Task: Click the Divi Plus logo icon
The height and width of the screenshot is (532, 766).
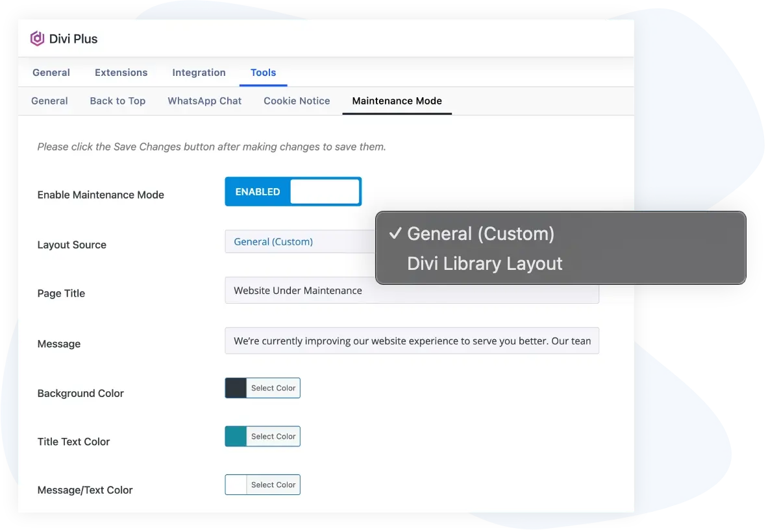Action: pos(37,38)
